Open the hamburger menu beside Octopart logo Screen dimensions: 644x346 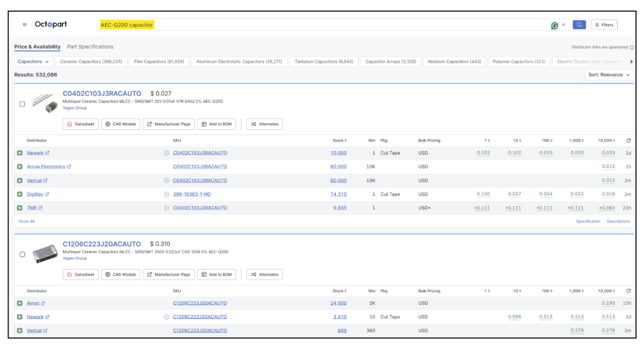click(25, 25)
